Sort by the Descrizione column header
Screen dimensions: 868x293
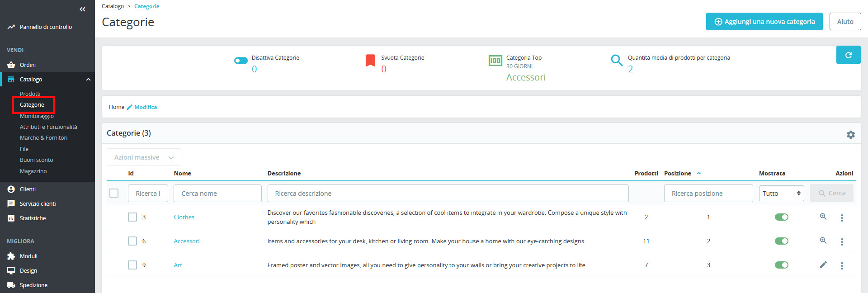284,173
